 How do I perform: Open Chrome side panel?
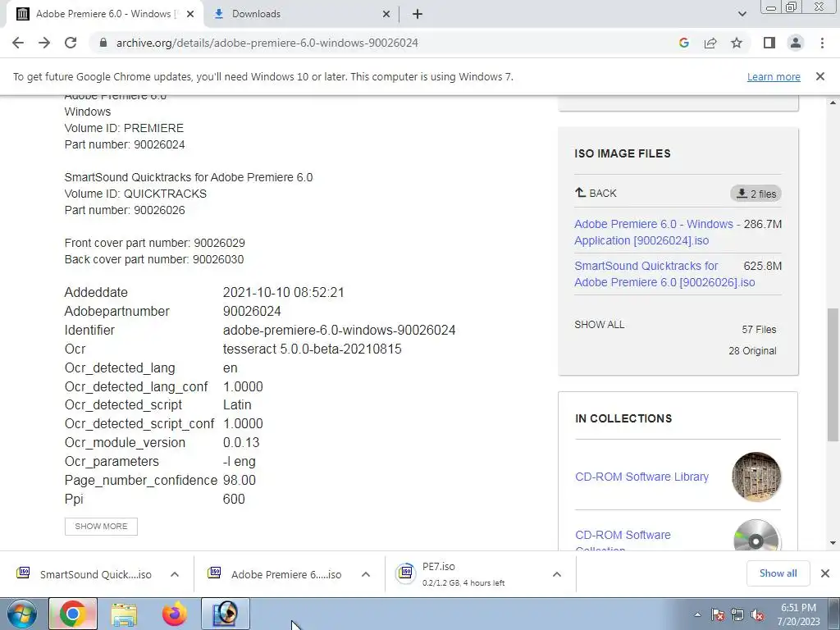click(x=769, y=43)
